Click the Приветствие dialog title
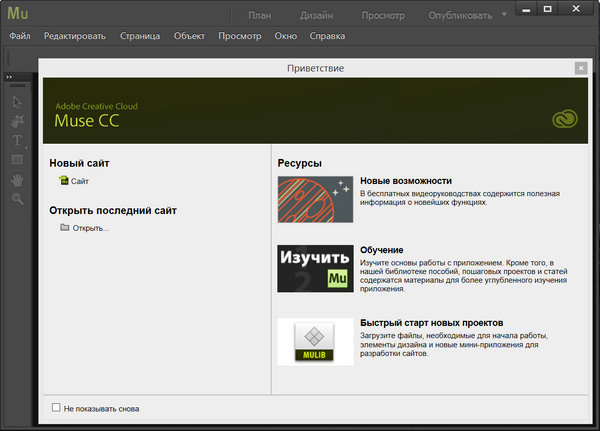The image size is (600, 431). coord(316,68)
